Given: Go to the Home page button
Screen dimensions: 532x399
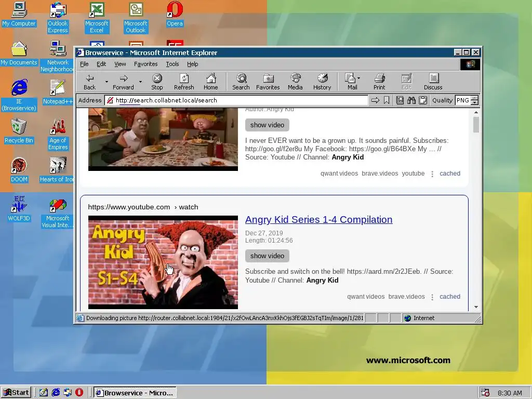Looking at the screenshot, I should click(211, 82).
